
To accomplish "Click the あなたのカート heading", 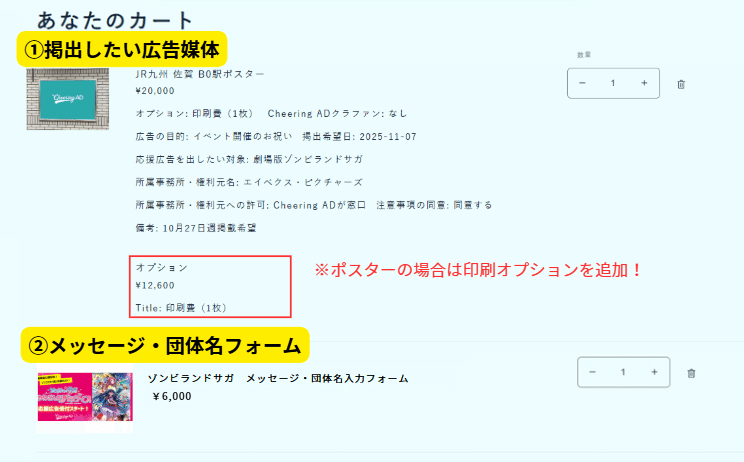I will tap(115, 20).
